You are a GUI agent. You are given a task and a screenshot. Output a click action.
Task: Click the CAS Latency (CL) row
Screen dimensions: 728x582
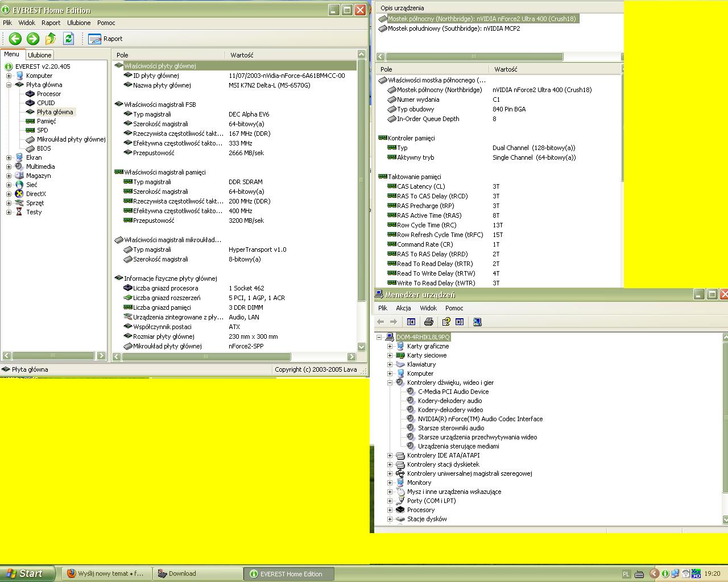pos(499,186)
